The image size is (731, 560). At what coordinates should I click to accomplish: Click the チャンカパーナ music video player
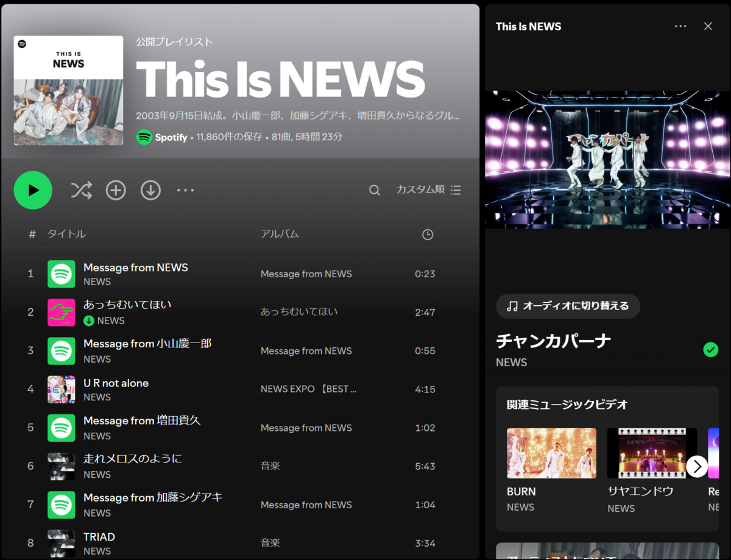(608, 160)
